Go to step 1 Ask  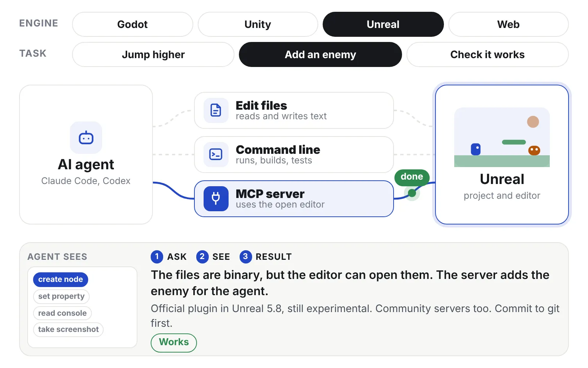click(x=169, y=256)
